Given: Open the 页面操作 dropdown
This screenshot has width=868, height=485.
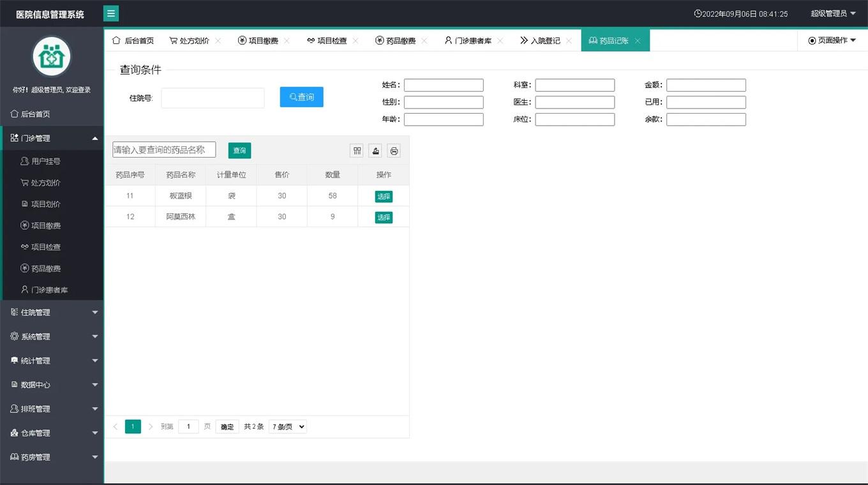Looking at the screenshot, I should [x=832, y=40].
